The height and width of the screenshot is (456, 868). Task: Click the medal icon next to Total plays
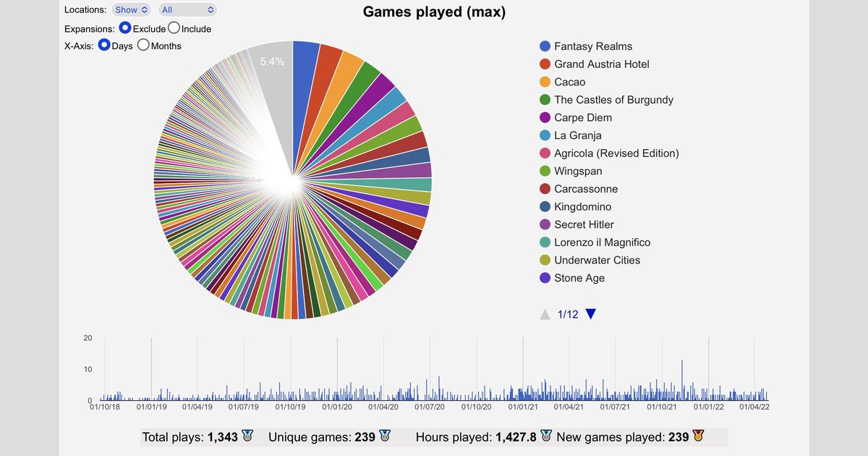(247, 436)
